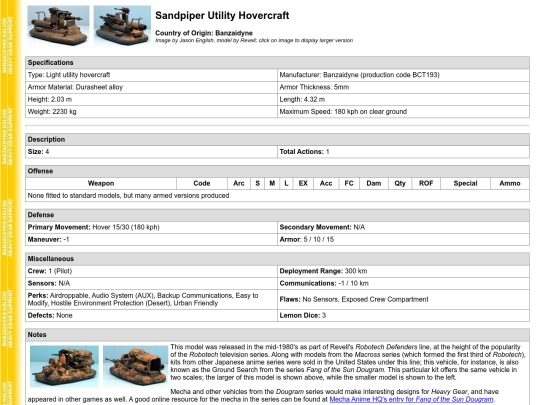The height and width of the screenshot is (405, 540).
Task: Select the Specifications section header
Action: [x=277, y=63]
